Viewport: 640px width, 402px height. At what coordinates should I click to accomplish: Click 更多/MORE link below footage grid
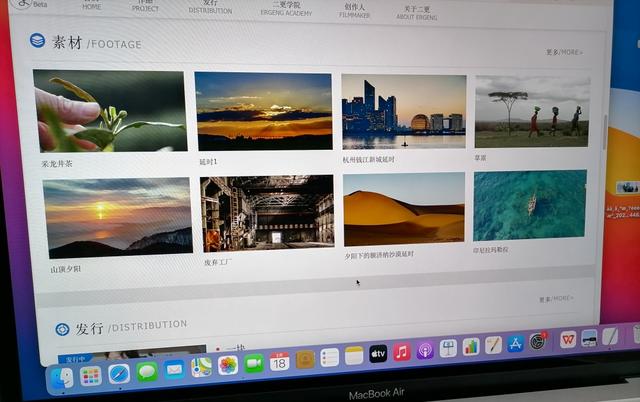point(556,298)
